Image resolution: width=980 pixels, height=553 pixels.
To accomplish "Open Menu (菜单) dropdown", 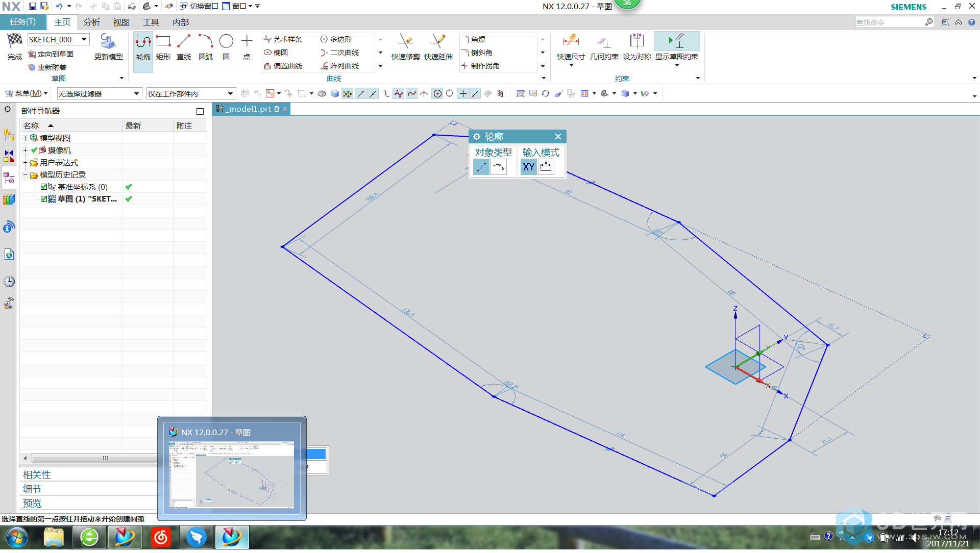I will [27, 93].
